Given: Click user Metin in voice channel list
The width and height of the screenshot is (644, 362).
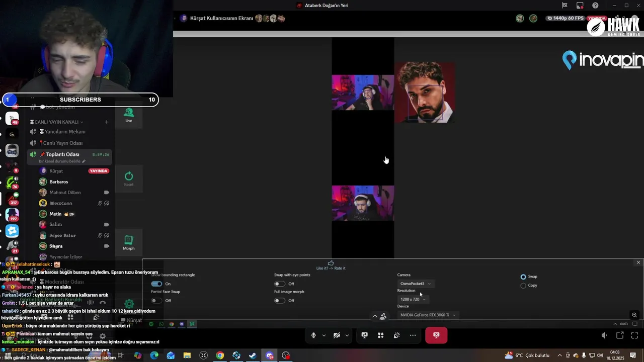Looking at the screenshot, I should click(74, 214).
